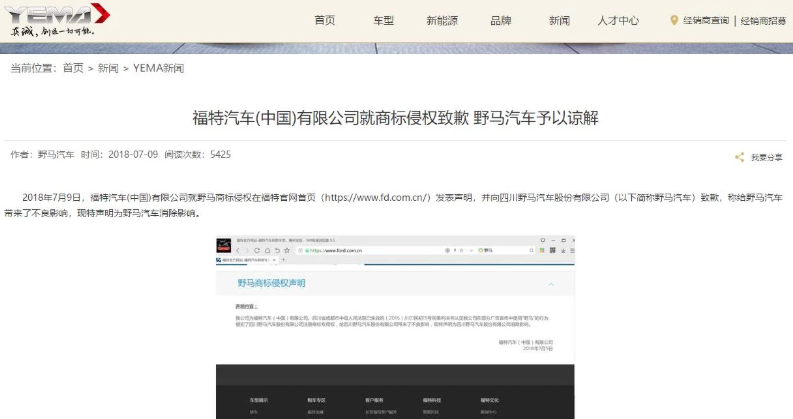Click the read count 5425
The image size is (793, 419).
click(221, 154)
